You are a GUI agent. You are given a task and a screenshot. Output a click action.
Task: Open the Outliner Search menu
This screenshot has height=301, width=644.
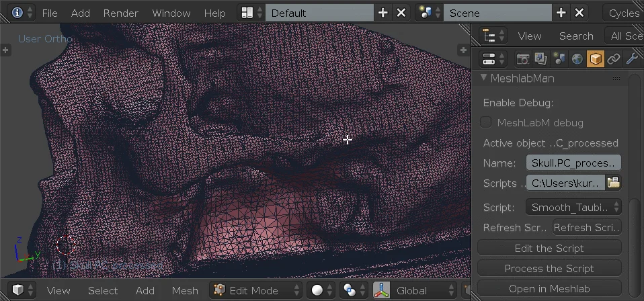[576, 36]
